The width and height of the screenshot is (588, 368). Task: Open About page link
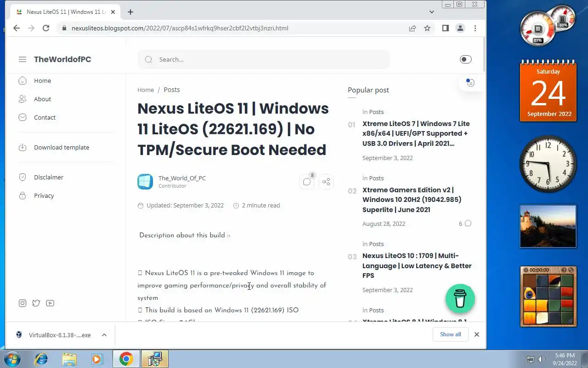(x=42, y=99)
